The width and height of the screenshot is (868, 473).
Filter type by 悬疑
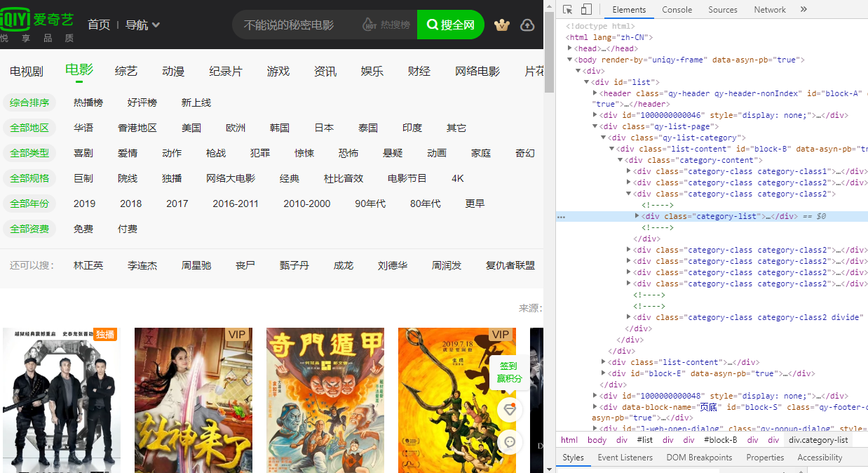393,153
